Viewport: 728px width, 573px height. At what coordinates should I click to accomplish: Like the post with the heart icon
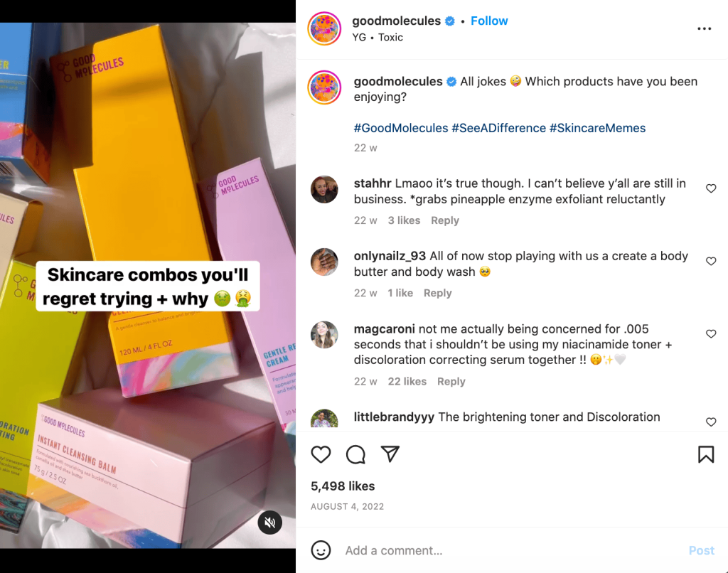click(x=321, y=454)
